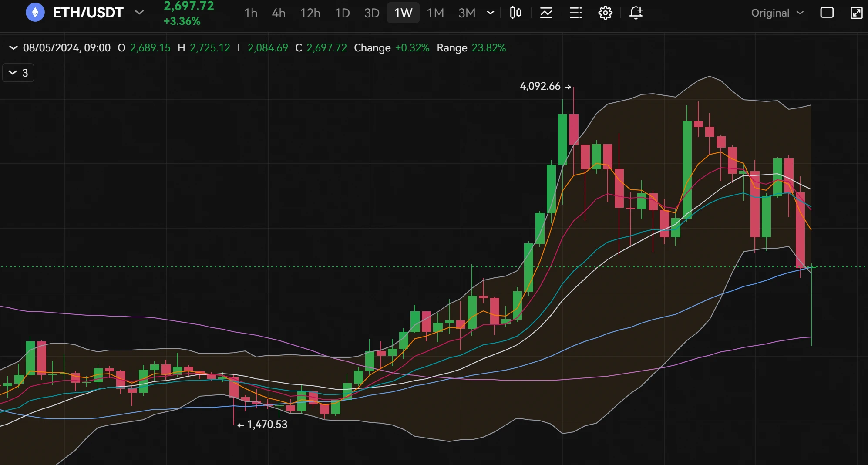Click the 4,092.66 high price label
868x465 pixels.
point(540,86)
